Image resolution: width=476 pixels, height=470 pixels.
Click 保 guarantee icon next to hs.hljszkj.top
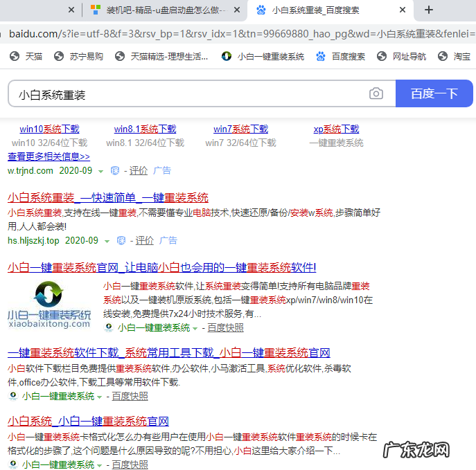(121, 241)
